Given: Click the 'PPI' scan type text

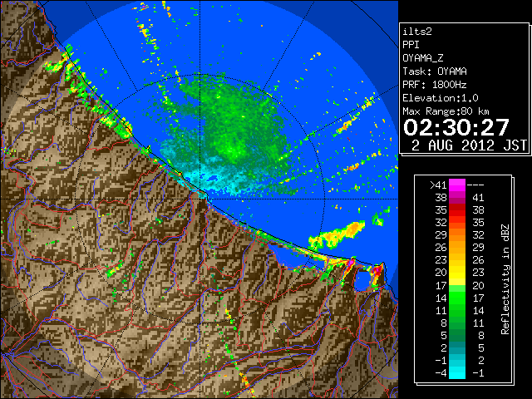Looking at the screenshot, I should (411, 45).
